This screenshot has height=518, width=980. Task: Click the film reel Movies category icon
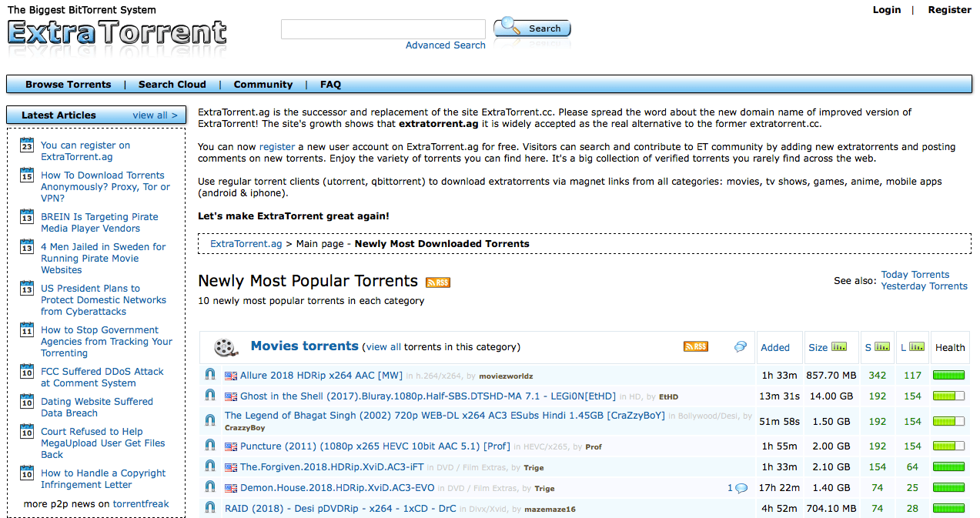pos(225,347)
